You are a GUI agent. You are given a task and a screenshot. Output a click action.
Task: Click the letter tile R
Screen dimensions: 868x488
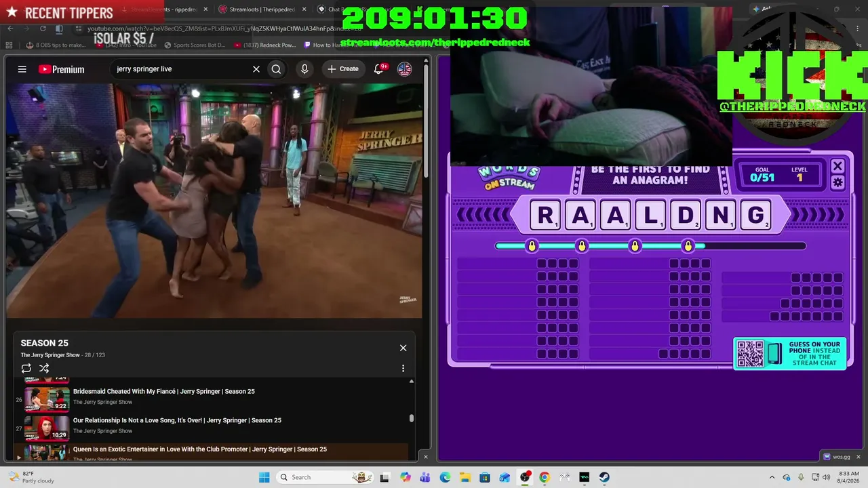pos(545,216)
